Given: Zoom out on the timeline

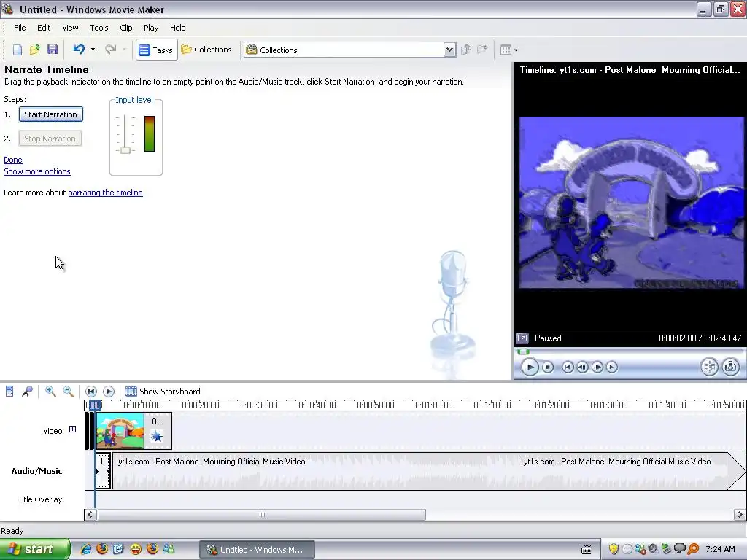Looking at the screenshot, I should [68, 392].
